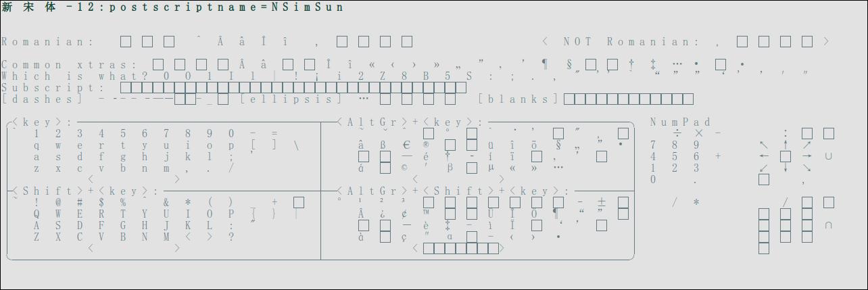Click the box right of the Shift+key plus sign
Screen dimensions: 868x290
[x=299, y=202]
